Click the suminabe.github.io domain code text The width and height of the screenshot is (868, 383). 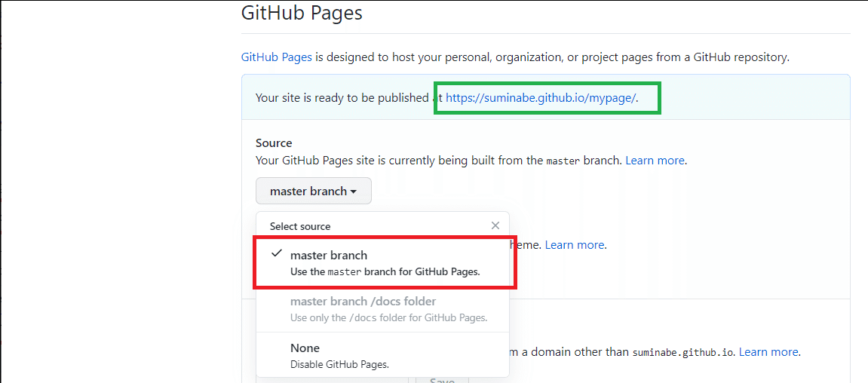click(x=683, y=352)
